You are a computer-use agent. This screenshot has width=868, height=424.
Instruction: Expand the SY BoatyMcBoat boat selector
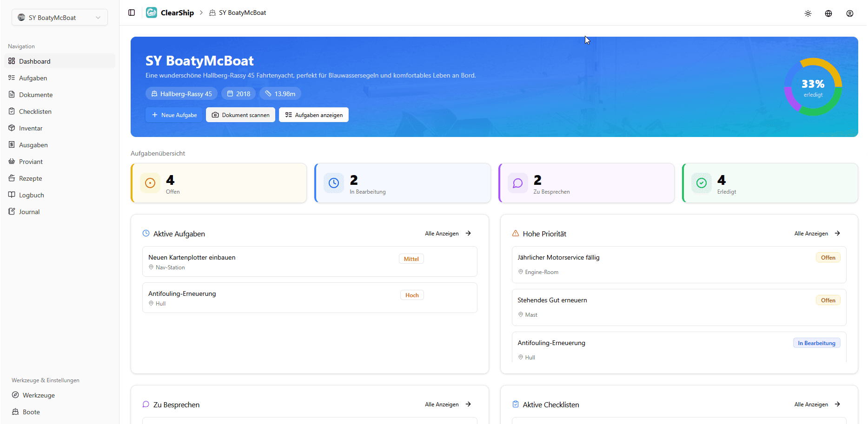(60, 18)
